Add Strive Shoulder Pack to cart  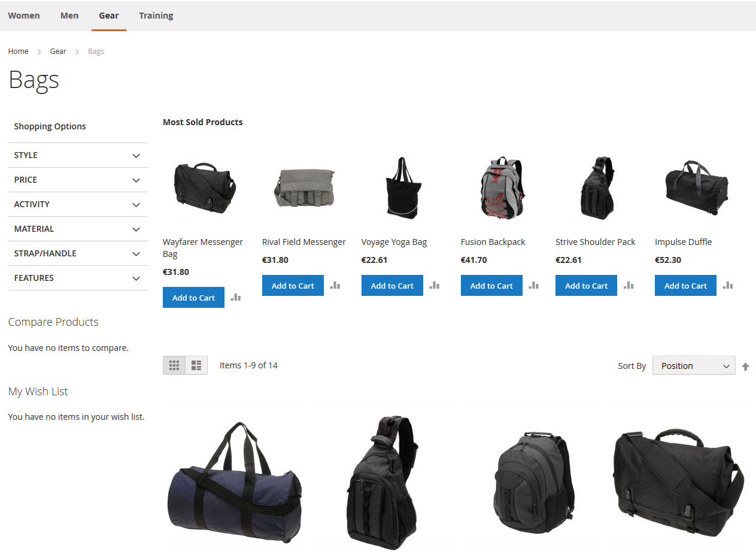(x=586, y=286)
